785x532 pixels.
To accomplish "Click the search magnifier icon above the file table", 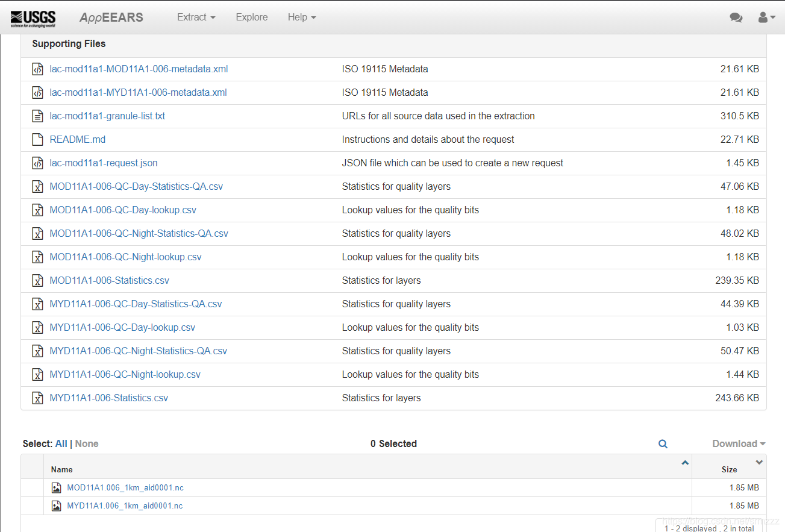I will click(663, 444).
